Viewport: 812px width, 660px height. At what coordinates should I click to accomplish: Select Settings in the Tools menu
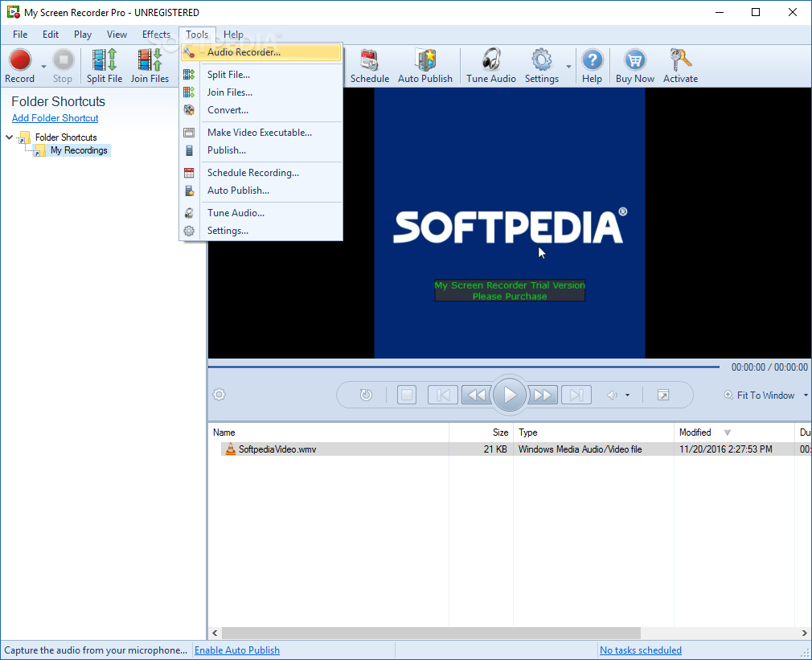click(x=261, y=231)
